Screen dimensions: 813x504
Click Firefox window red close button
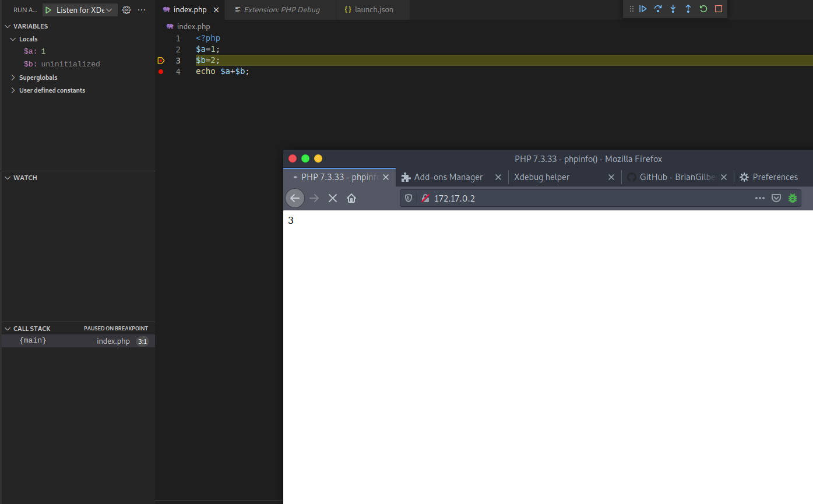pos(293,158)
